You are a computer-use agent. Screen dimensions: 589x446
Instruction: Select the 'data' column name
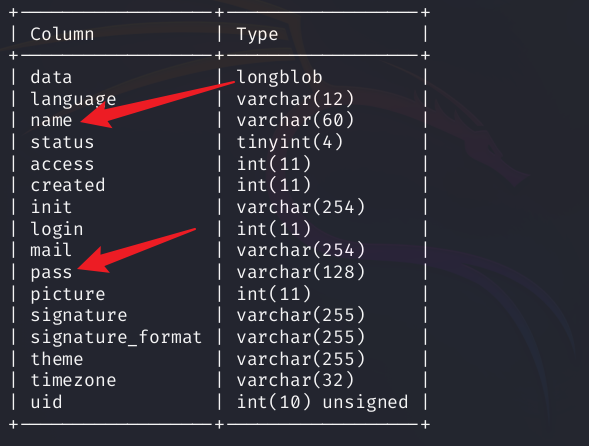coord(51,77)
